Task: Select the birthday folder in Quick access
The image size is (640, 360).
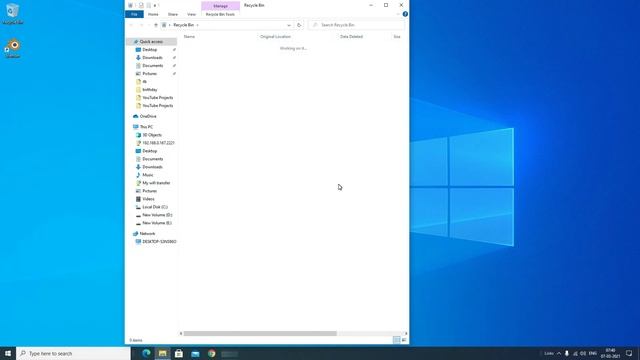Action: pos(149,90)
